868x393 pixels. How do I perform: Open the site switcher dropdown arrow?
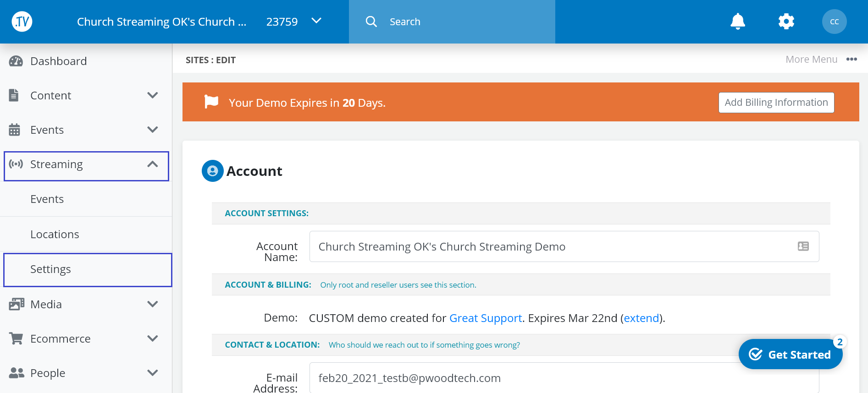(316, 21)
